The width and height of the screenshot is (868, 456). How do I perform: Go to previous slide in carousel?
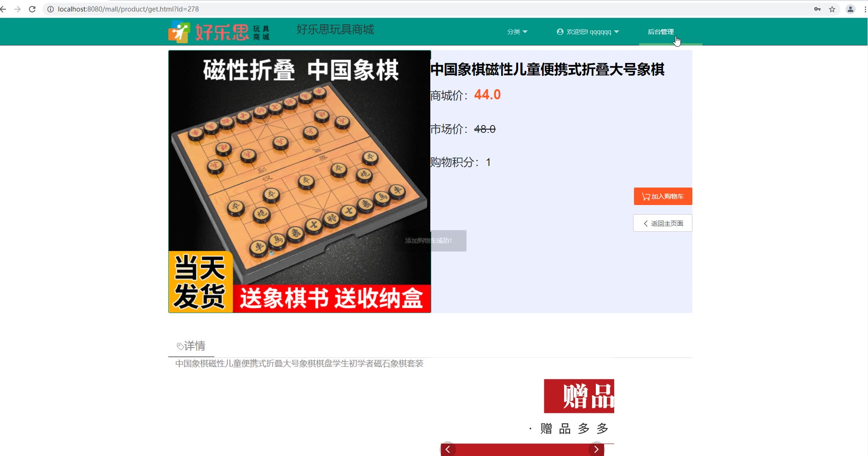point(448,449)
